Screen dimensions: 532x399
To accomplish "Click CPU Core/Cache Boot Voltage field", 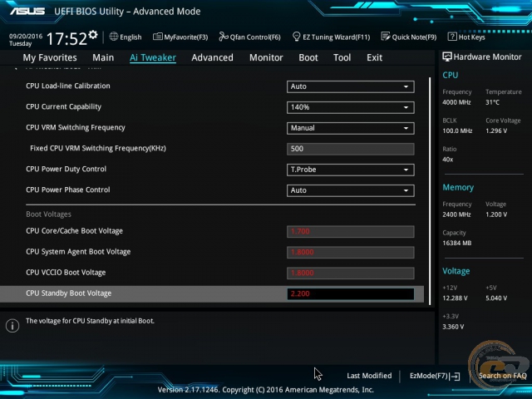I will pyautogui.click(x=350, y=232).
